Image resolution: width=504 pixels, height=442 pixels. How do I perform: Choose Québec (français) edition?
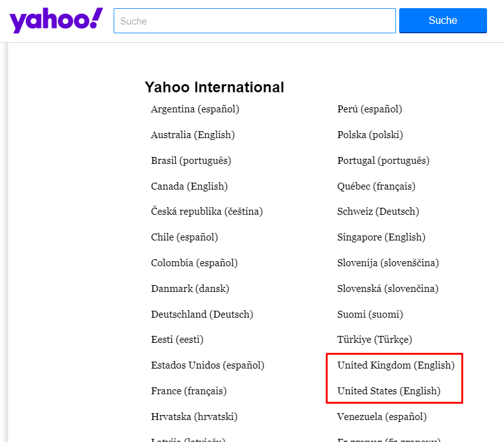click(376, 186)
